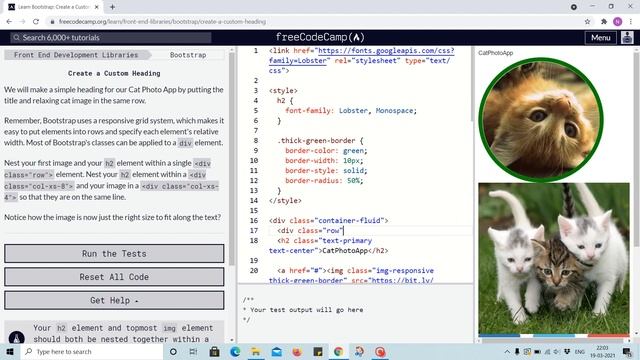Click the border-color: green code line
The image size is (640, 360).
326,151
